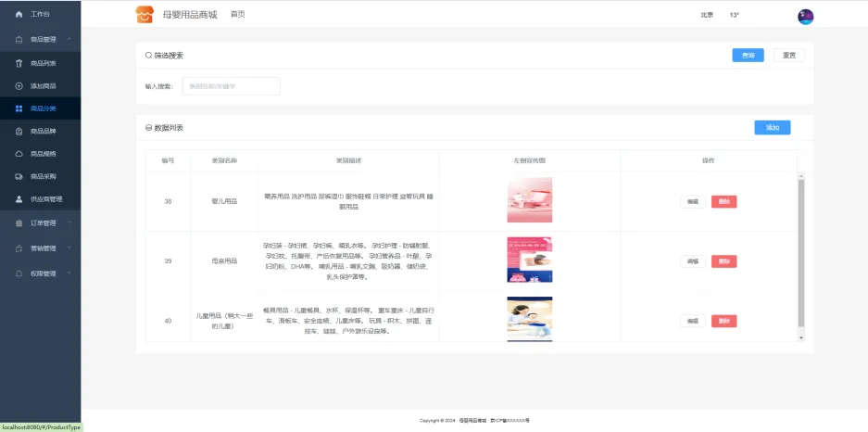Expand the 订单管理 submenu
Viewport: 868px width, 432px height.
coord(69,223)
